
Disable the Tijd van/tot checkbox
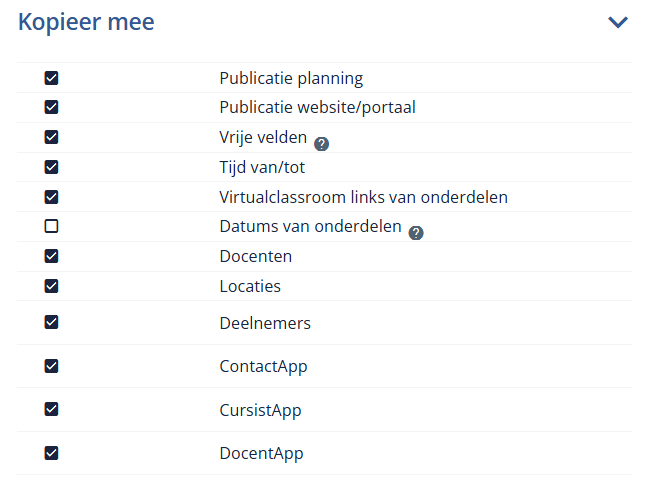[x=51, y=167]
